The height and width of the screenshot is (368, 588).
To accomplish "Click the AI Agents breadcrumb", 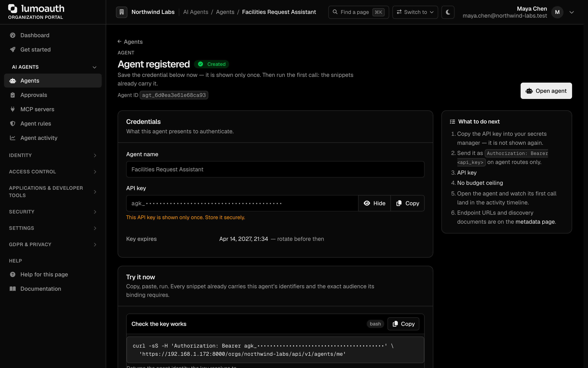I will click(196, 12).
